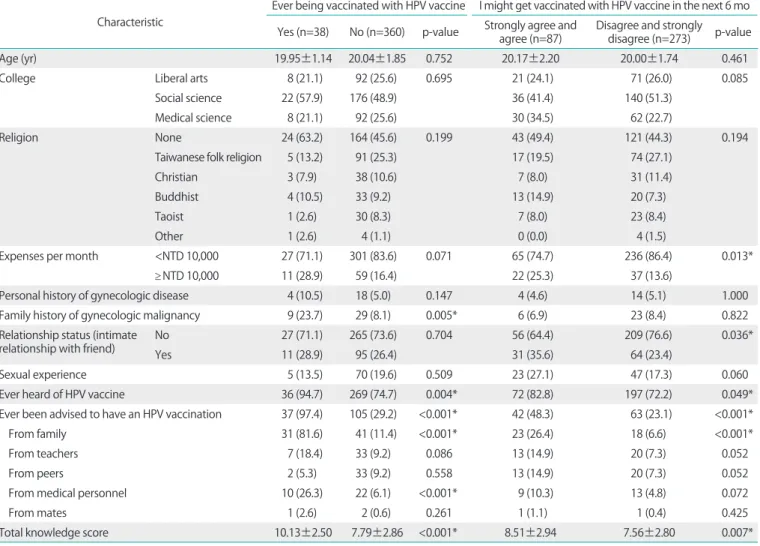Select the 'From peers' row label
Screen dimensions: 760x546
36,474
